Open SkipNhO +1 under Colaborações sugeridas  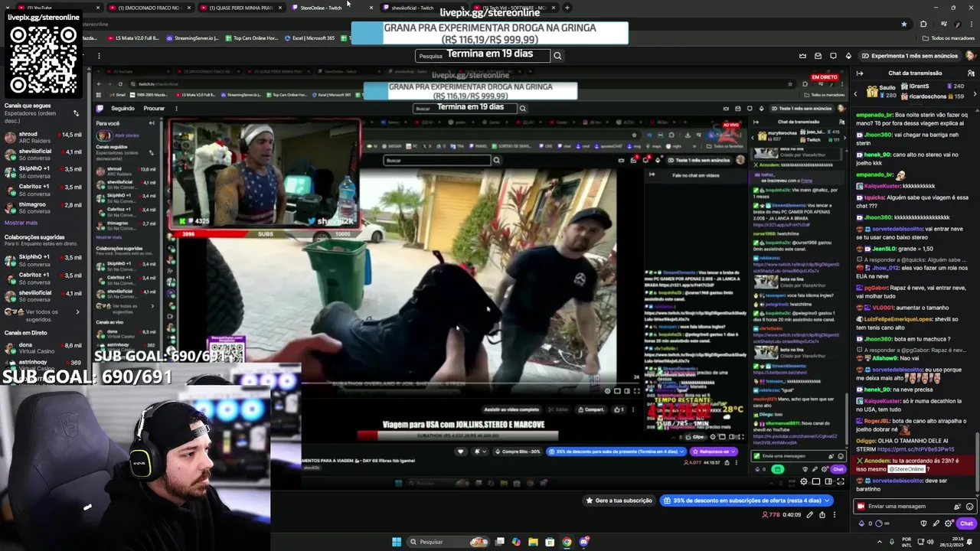pyautogui.click(x=41, y=260)
